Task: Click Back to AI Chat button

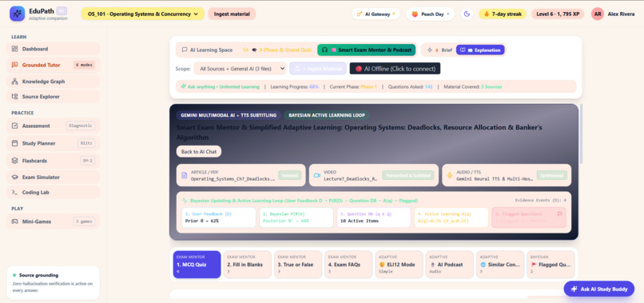Action: click(199, 152)
